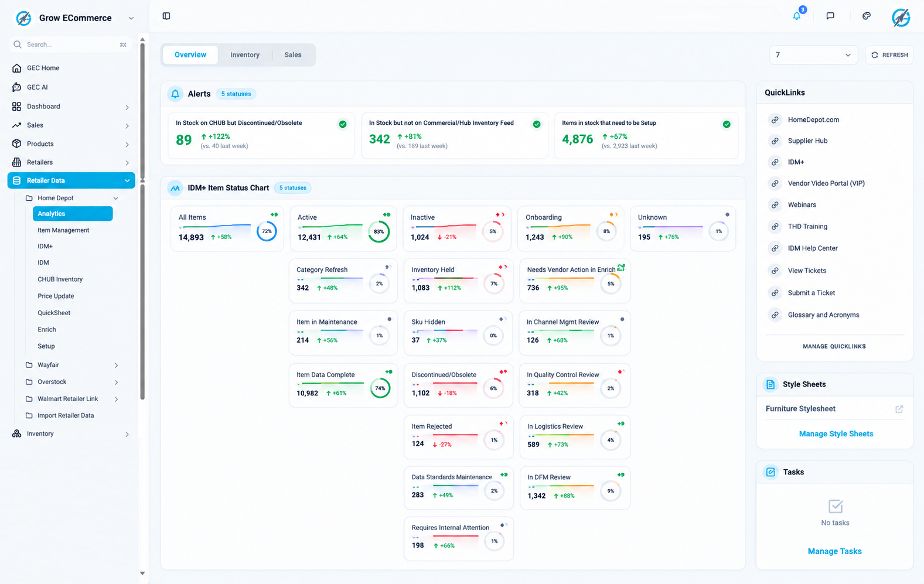Click the Products box icon
The height and width of the screenshot is (584, 924).
(x=16, y=144)
